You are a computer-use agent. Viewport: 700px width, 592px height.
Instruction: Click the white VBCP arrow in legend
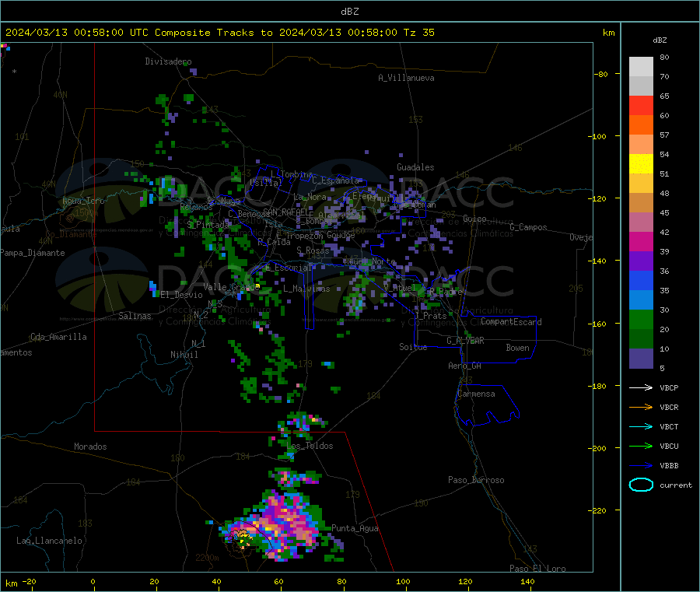[641, 387]
